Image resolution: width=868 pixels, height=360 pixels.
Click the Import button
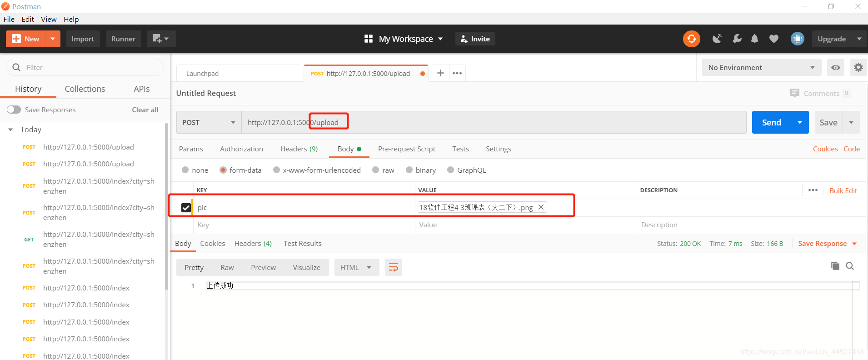click(83, 39)
